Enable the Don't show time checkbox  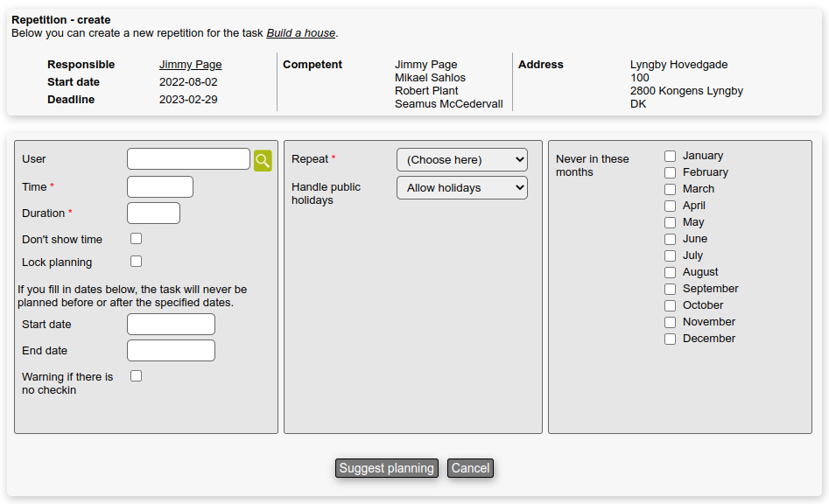pyautogui.click(x=136, y=239)
